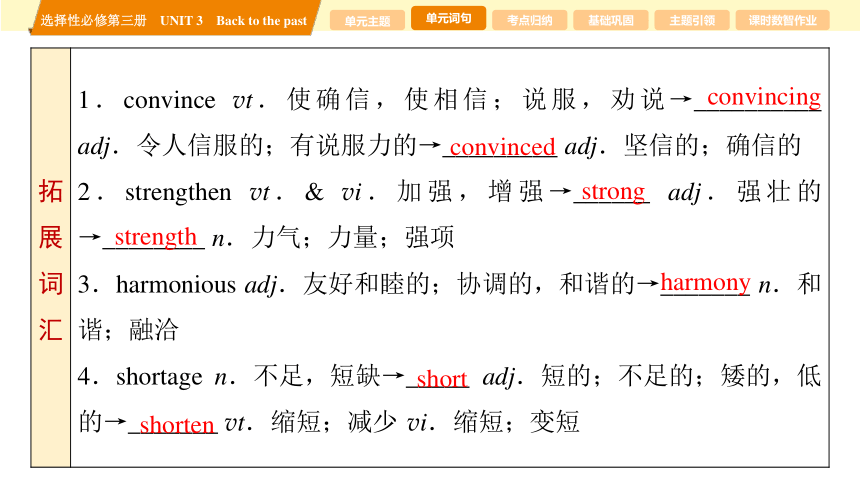Click the 拓展词汇 side label
The width and height of the screenshot is (860, 484).
50,260
